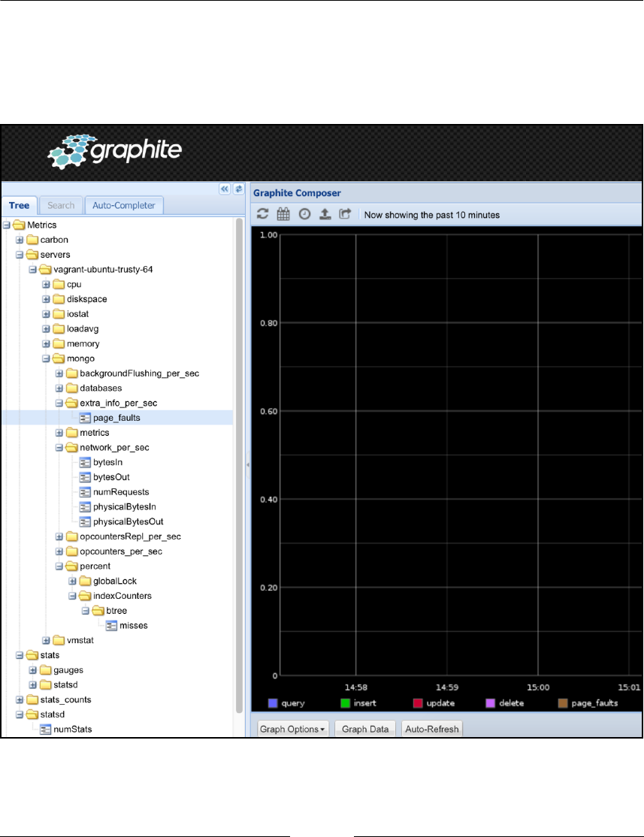Screen dimensions: 644x837
Task: Switch to the Auto-Completer tab
Action: tap(124, 206)
